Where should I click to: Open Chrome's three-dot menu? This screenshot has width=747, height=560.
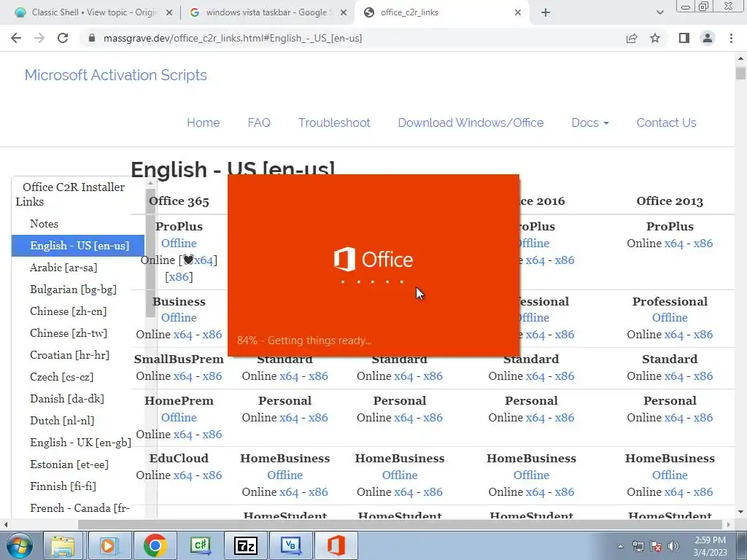pyautogui.click(x=731, y=38)
